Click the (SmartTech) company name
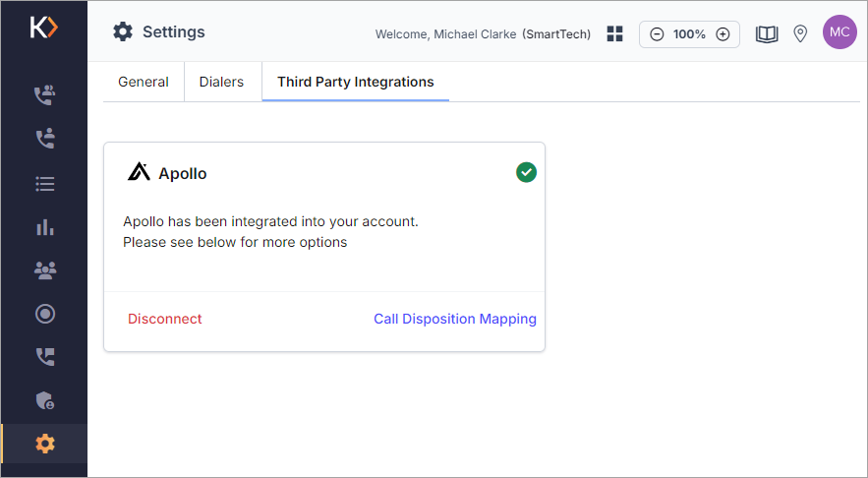Viewport: 868px width, 478px height. click(x=556, y=34)
